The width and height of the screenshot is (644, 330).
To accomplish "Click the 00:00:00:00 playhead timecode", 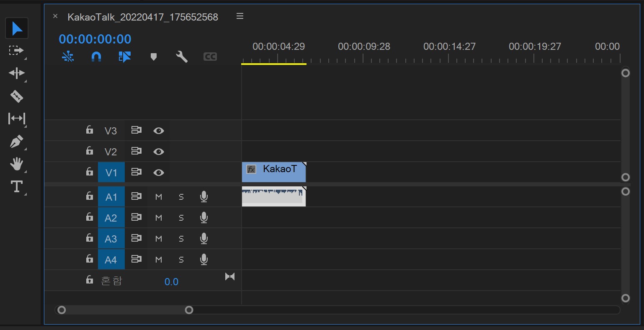I will 95,39.
